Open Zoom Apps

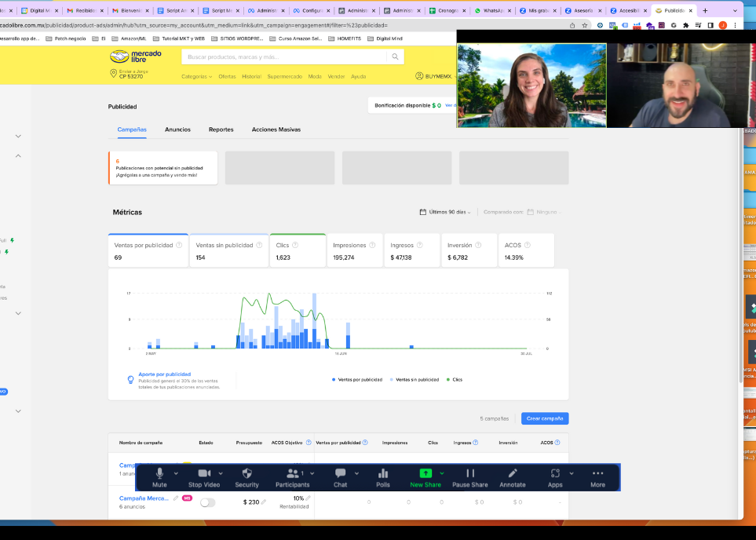(555, 478)
